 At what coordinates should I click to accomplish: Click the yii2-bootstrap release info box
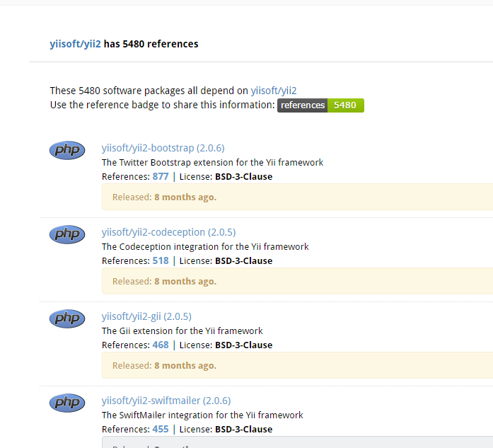pos(297,197)
